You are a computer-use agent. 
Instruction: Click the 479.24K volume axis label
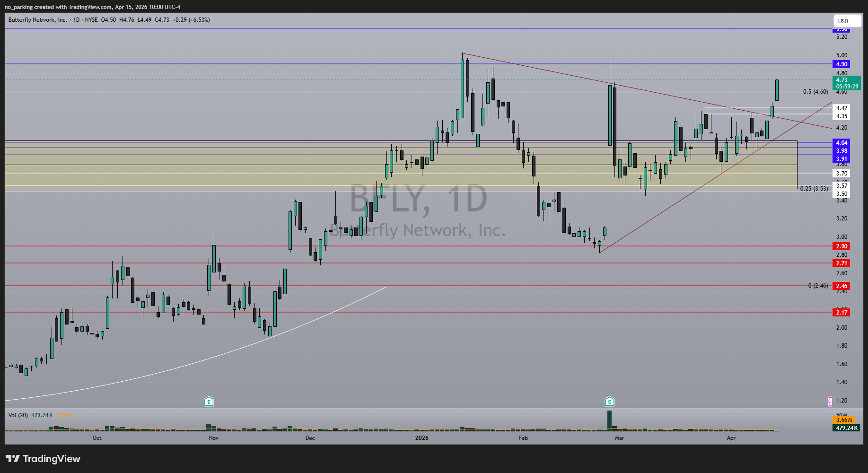[x=847, y=428]
